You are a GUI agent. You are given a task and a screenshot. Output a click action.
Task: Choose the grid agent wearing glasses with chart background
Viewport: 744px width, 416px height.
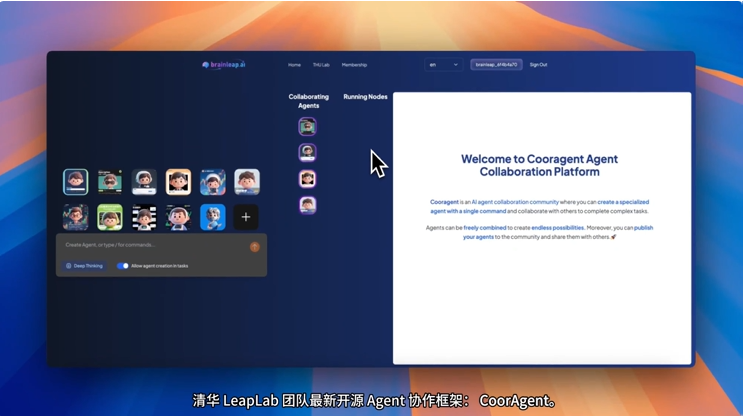[75, 217]
